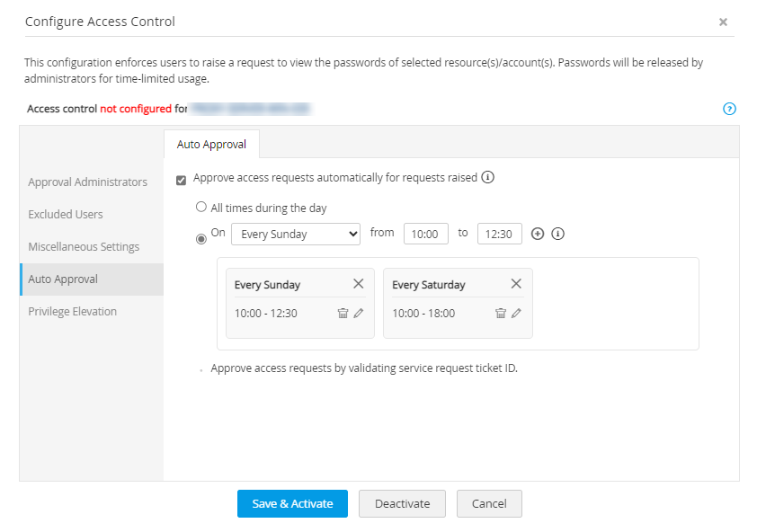
Task: Delete the Every Sunday schedule via trash icon
Action: pyautogui.click(x=343, y=314)
